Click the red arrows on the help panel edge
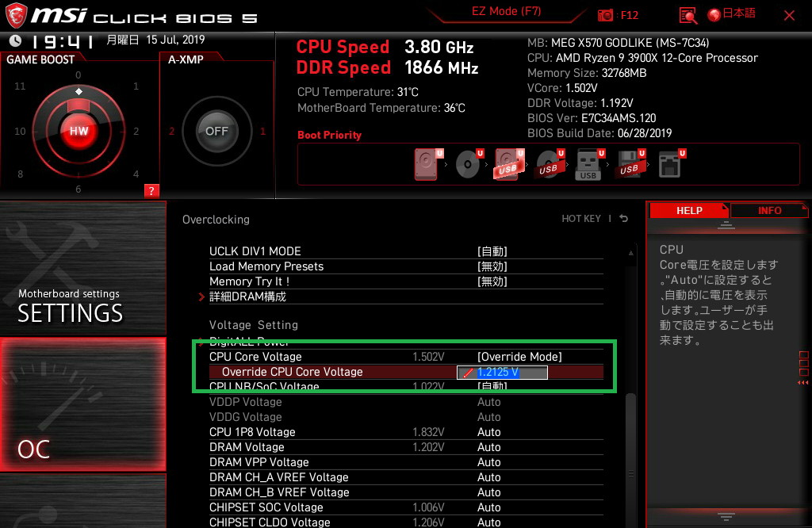 tap(803, 383)
